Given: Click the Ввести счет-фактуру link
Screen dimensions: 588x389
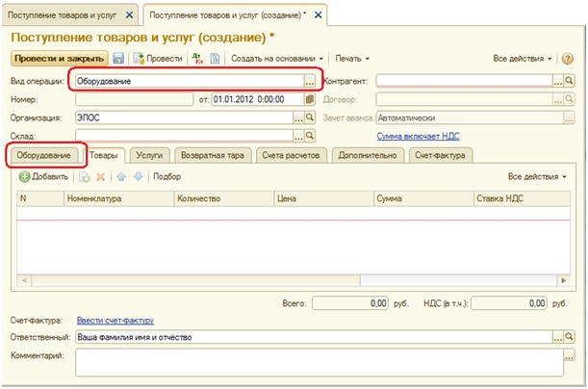Looking at the screenshot, I should pos(115,320).
